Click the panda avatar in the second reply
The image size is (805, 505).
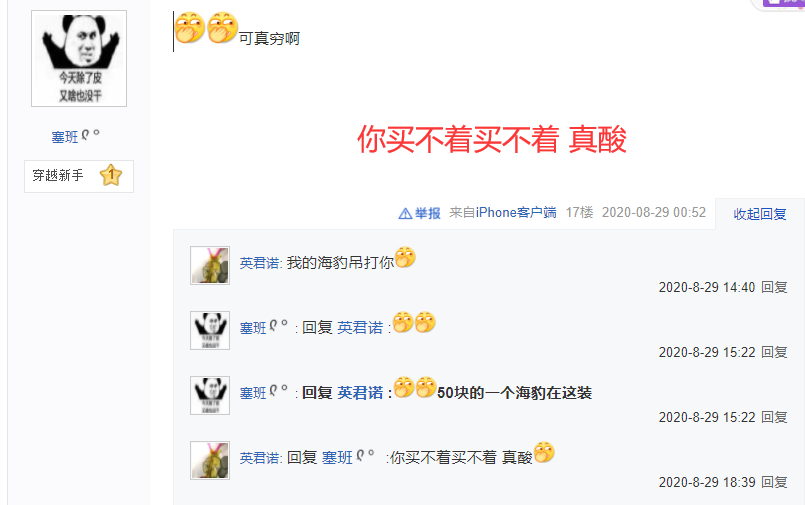tap(210, 331)
